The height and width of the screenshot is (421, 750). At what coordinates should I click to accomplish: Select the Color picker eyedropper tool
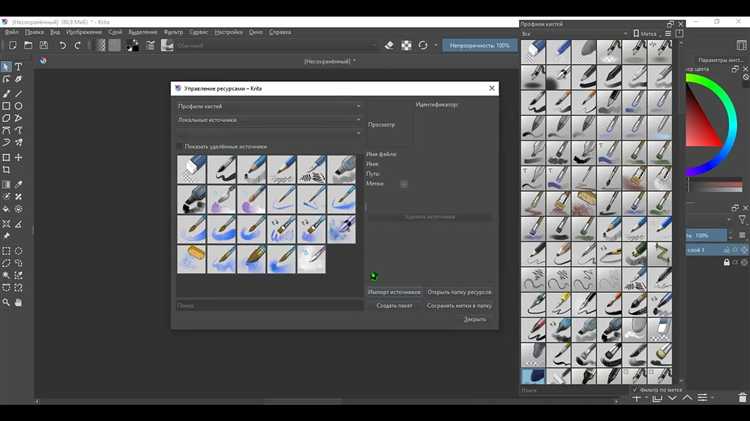(x=18, y=184)
